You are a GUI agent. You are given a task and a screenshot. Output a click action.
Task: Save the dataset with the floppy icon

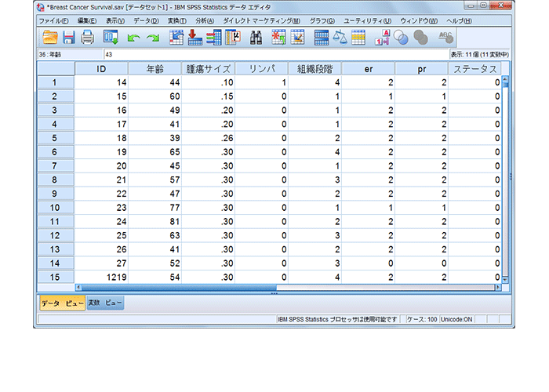[x=69, y=37]
